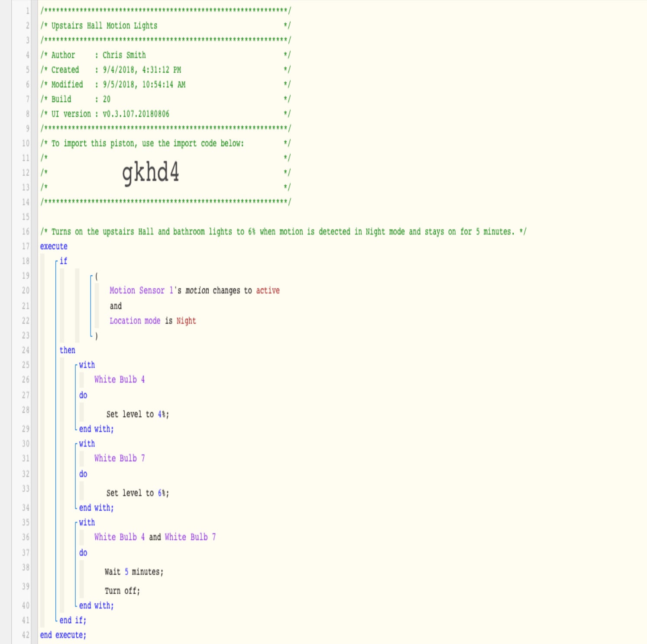The height and width of the screenshot is (644, 647).
Task: Click the 'Turn off' action
Action: (122, 591)
